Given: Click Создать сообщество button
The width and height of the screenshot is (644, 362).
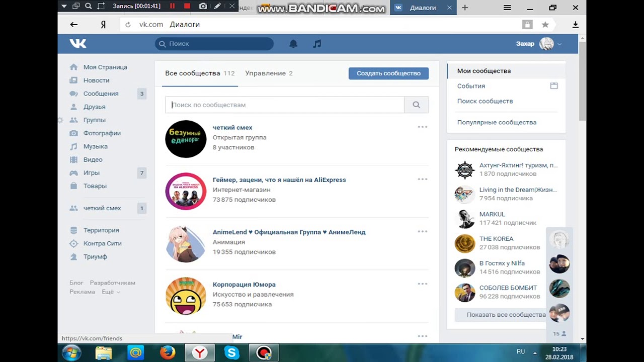Looking at the screenshot, I should pos(388,73).
